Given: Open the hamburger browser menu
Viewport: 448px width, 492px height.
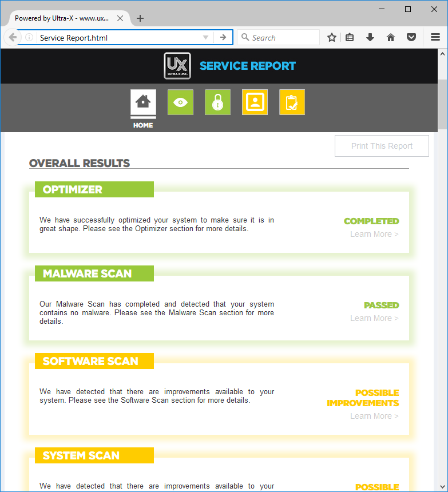Looking at the screenshot, I should 435,37.
